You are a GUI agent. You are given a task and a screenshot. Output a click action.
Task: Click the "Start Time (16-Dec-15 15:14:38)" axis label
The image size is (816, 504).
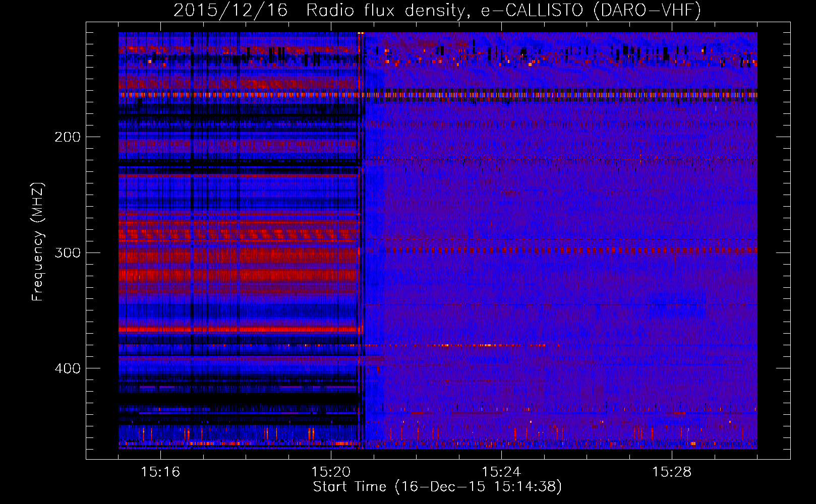click(437, 487)
